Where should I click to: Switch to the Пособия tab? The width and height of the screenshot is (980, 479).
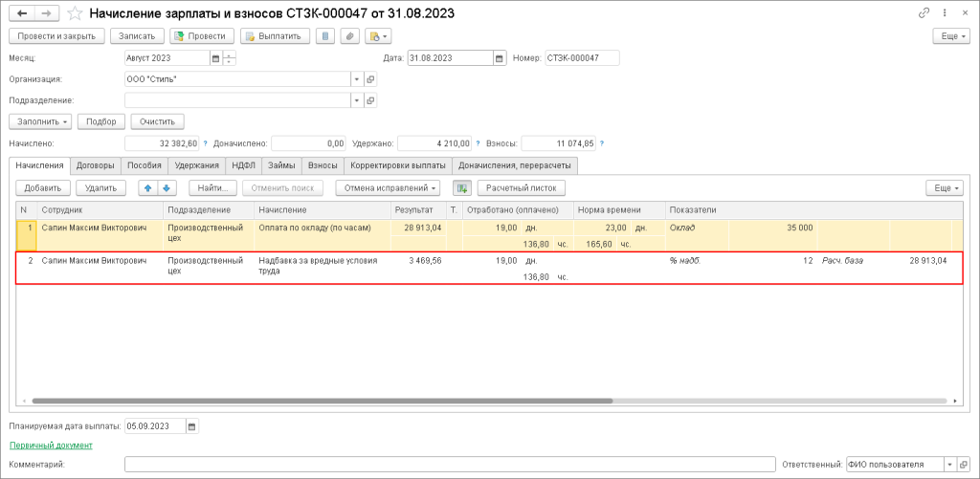(145, 165)
